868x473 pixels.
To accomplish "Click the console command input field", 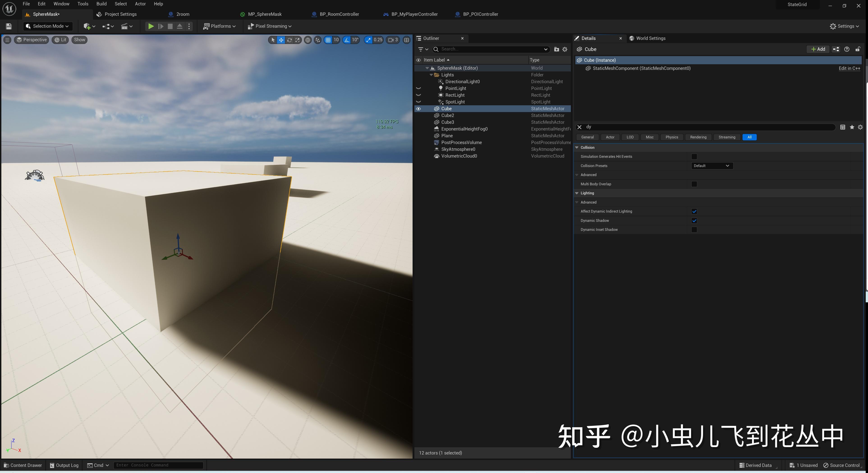I will click(x=158, y=465).
